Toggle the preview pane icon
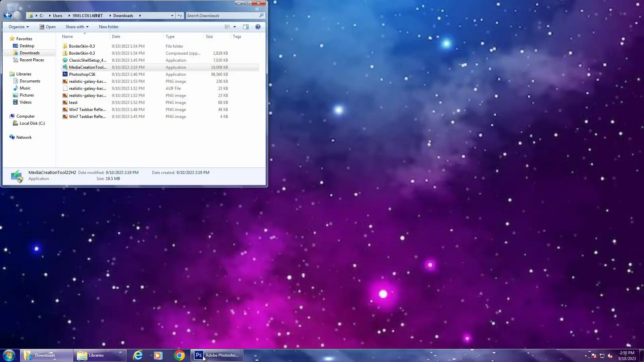 [246, 27]
